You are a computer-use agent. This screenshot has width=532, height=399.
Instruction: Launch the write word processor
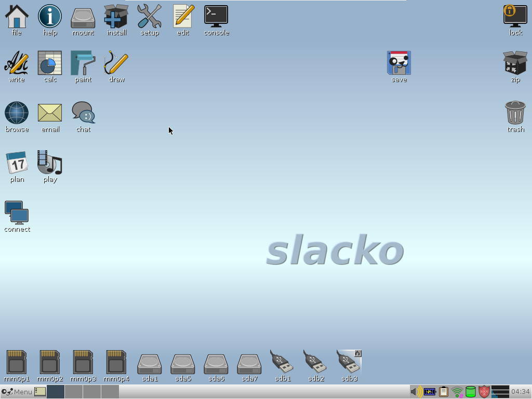tap(17, 63)
